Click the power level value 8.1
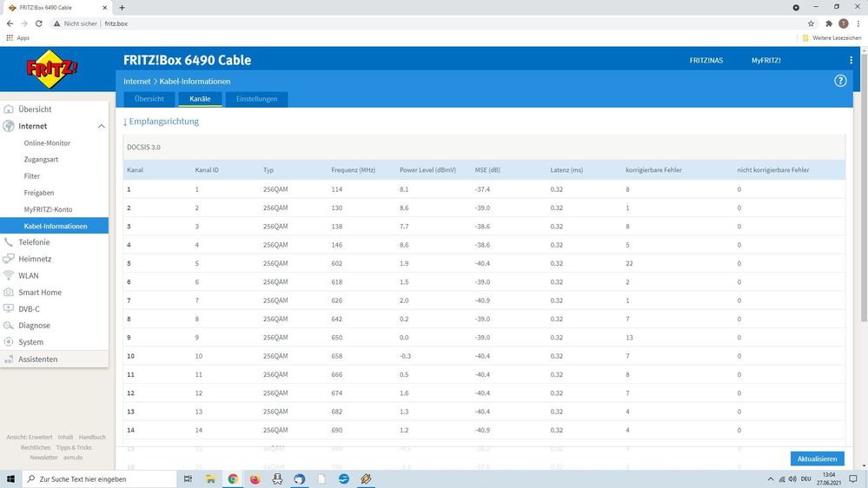 pos(404,189)
